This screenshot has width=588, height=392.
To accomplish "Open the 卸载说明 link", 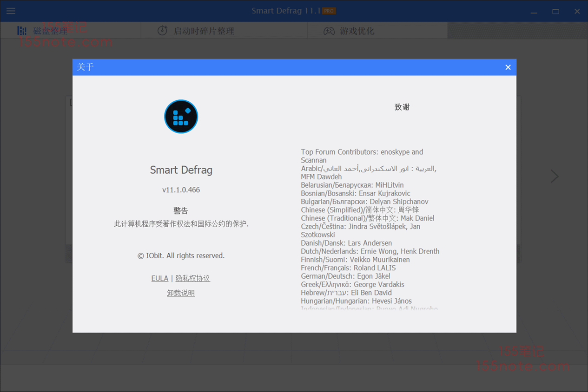I will 181,293.
